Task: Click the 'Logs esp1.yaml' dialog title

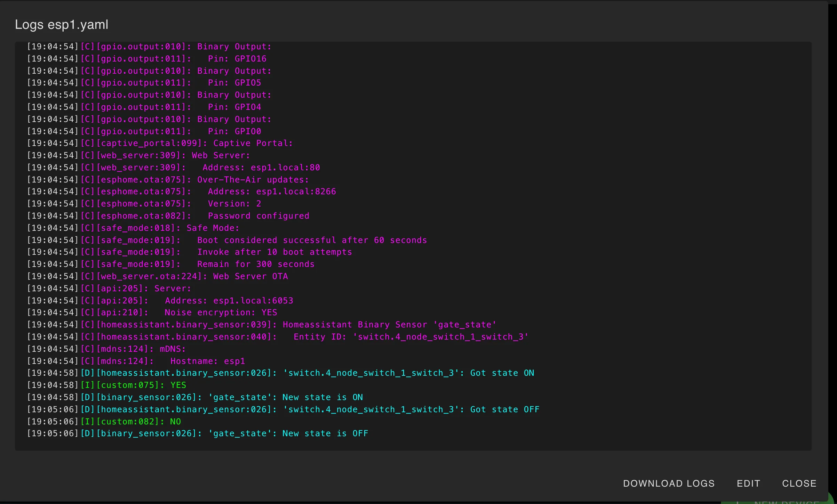Action: (x=62, y=25)
